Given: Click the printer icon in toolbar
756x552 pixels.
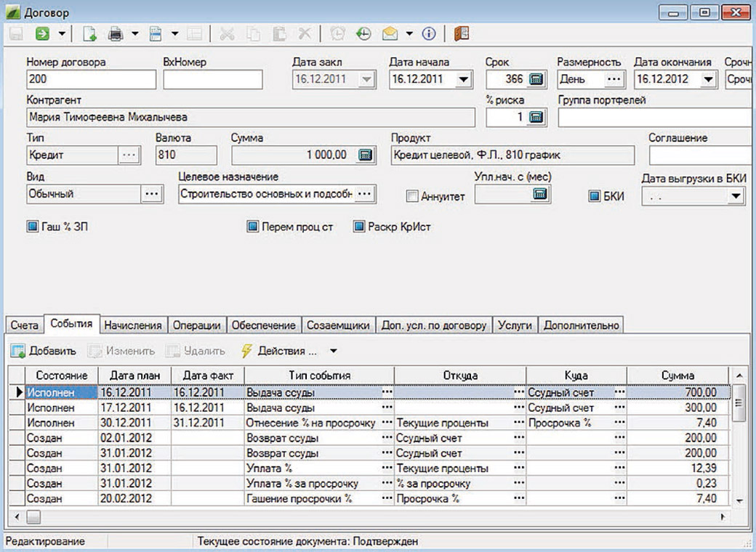Looking at the screenshot, I should pos(116,33).
